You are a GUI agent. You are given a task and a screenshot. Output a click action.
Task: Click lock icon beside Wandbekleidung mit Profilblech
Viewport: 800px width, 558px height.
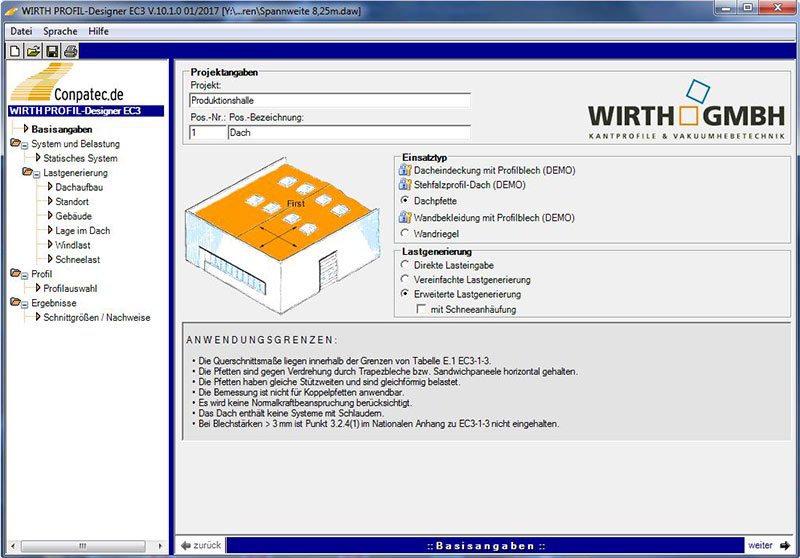tap(405, 217)
